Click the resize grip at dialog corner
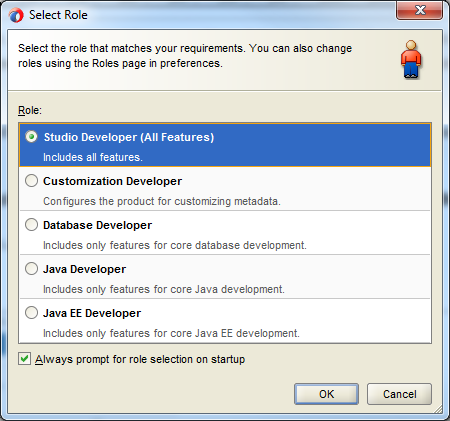 pos(438,409)
